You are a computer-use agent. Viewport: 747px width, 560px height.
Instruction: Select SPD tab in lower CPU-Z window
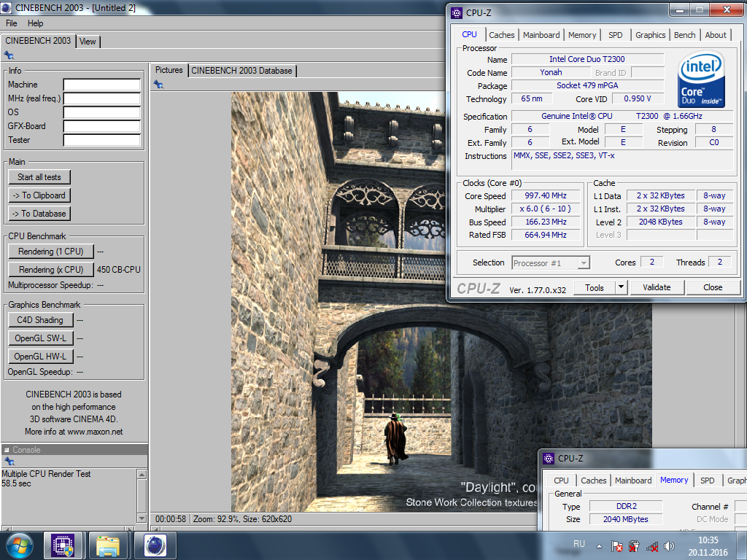708,481
